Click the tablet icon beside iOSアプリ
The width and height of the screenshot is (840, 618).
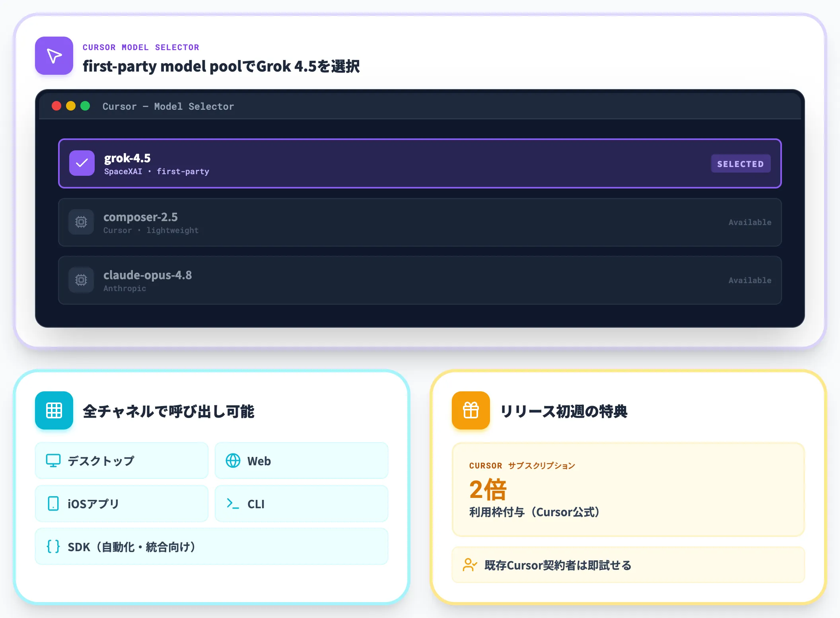coord(53,503)
